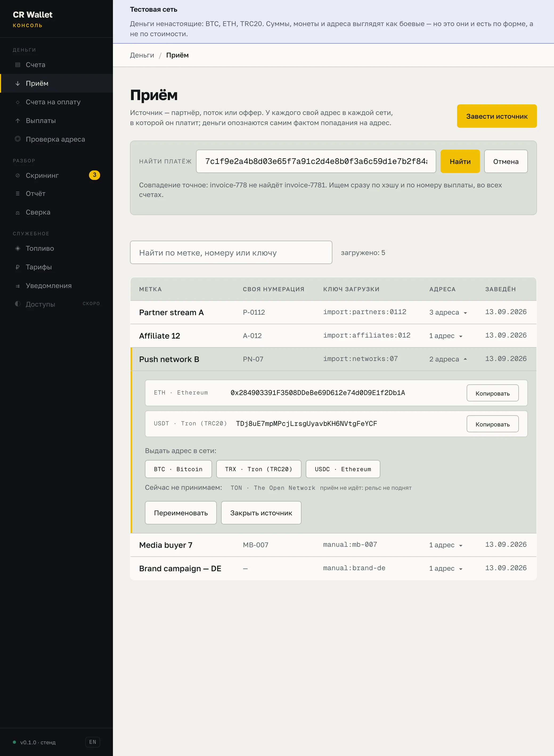Image resolution: width=554 pixels, height=756 pixels.
Task: Expand the 1 адрес list for Affiliate 12
Action: [x=446, y=336]
